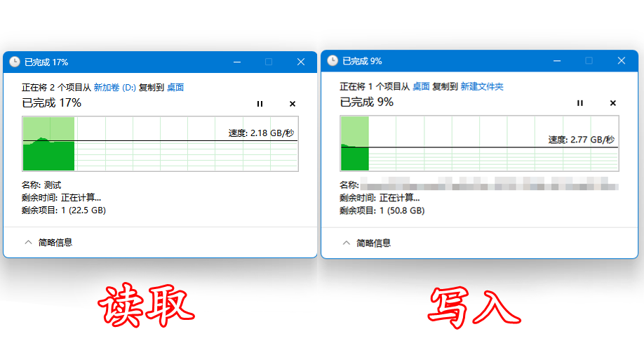The image size is (644, 362).
Task: Click the 2.77 GB/秒 speed graph
Action: click(478, 143)
